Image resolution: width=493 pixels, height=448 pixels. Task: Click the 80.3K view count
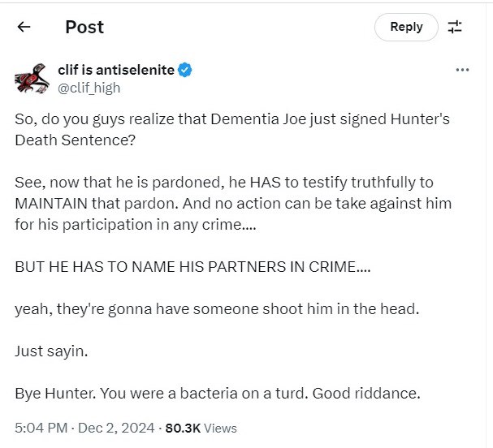(x=183, y=428)
